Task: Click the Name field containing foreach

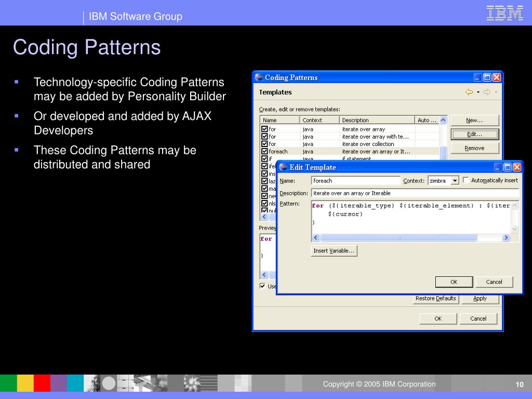Action: pyautogui.click(x=355, y=180)
